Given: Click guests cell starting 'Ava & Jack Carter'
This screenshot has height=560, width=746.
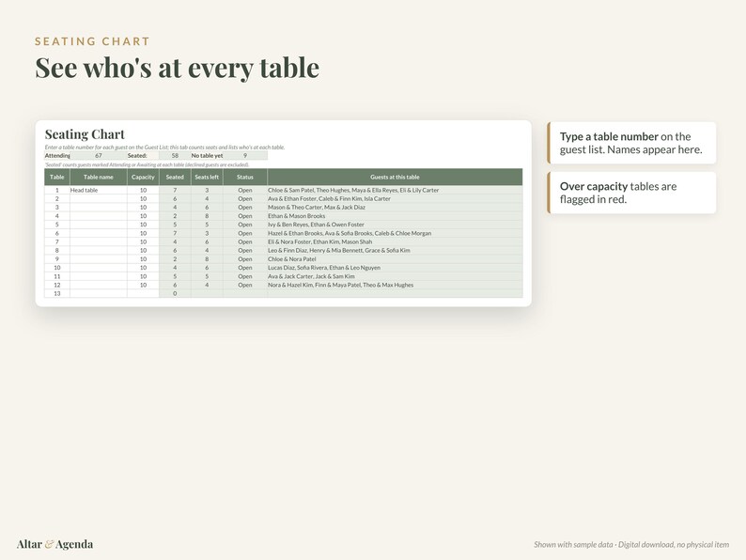Looking at the screenshot, I should pos(395,276).
